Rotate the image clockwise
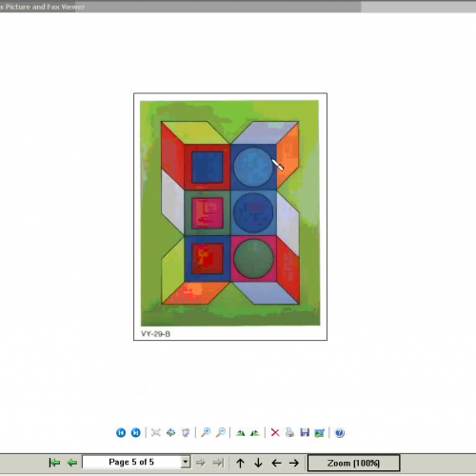Viewport: 476px width, 476px height. point(240,432)
